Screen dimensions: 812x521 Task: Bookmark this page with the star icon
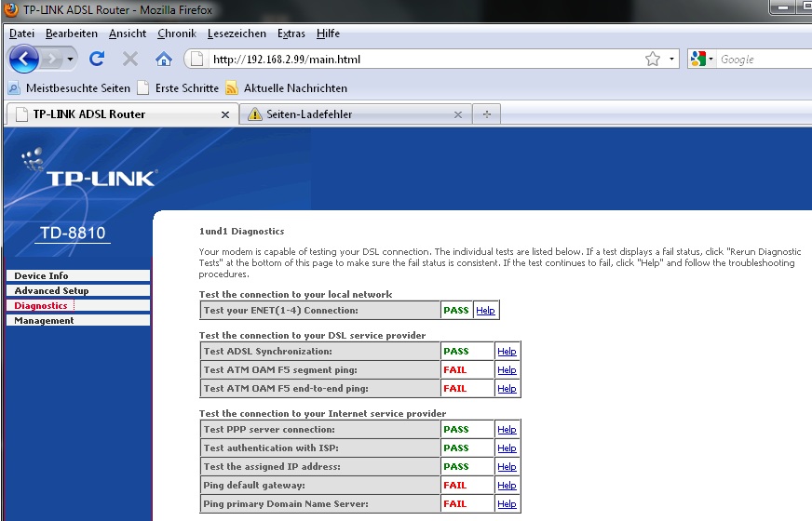(653, 59)
